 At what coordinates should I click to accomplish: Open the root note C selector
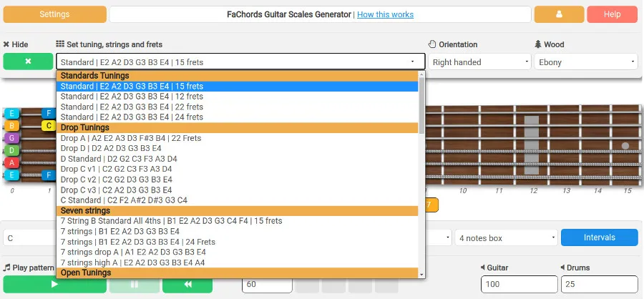pyautogui.click(x=29, y=237)
